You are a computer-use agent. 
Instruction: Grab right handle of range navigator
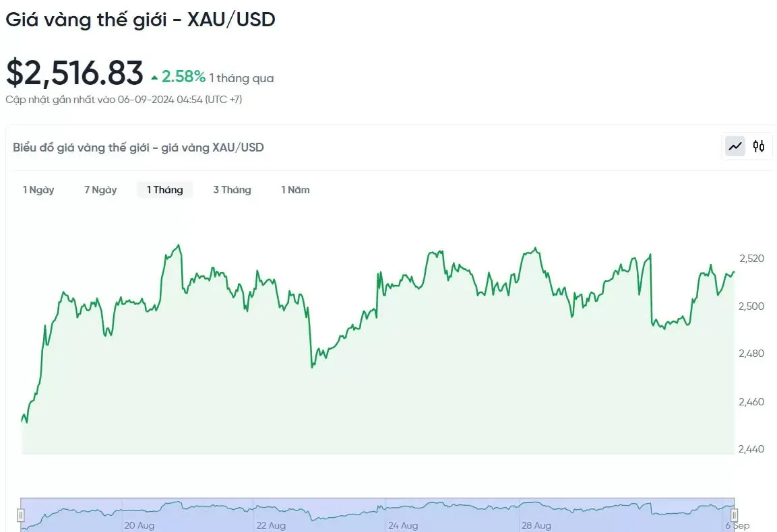(x=735, y=515)
